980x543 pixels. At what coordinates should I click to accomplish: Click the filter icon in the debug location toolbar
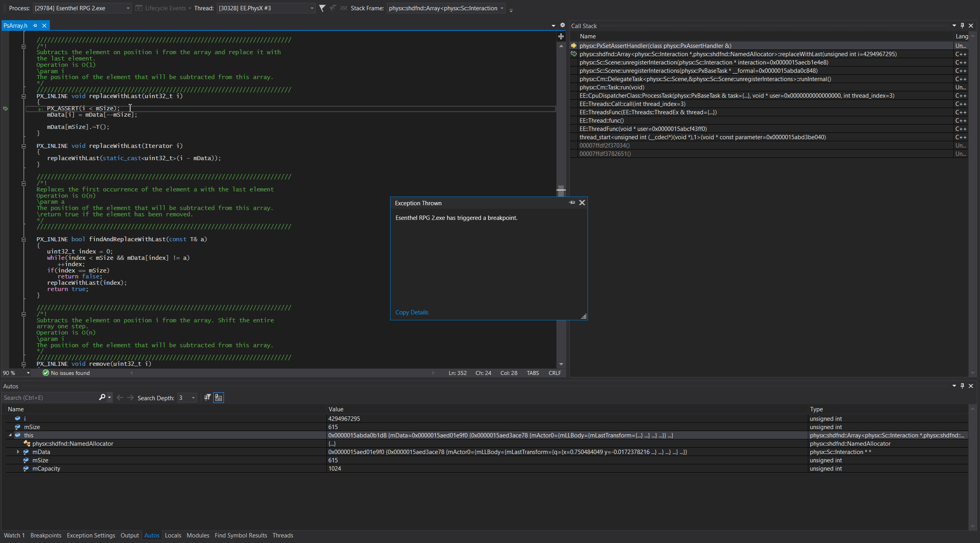pyautogui.click(x=322, y=8)
